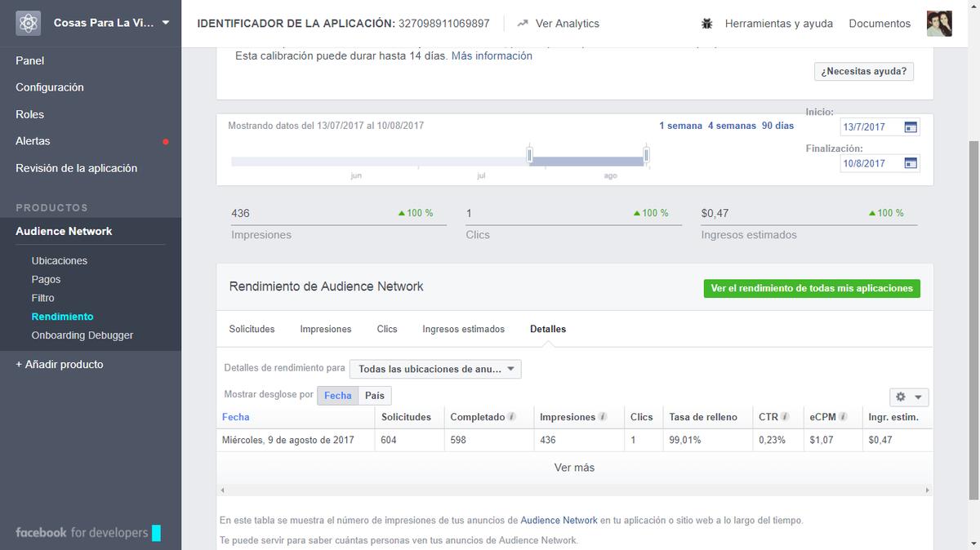
Task: Click the gear icon above the data table
Action: [x=902, y=397]
